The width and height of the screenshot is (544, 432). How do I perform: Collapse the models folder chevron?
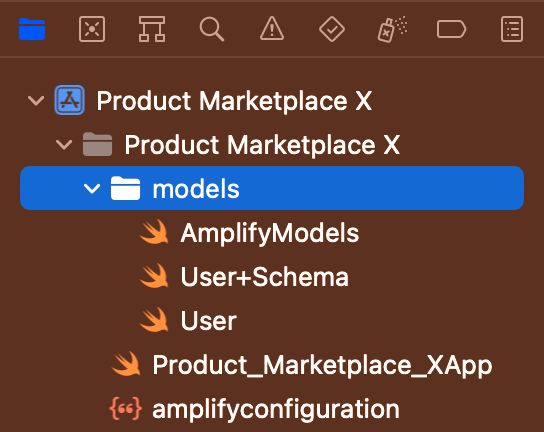coord(92,189)
